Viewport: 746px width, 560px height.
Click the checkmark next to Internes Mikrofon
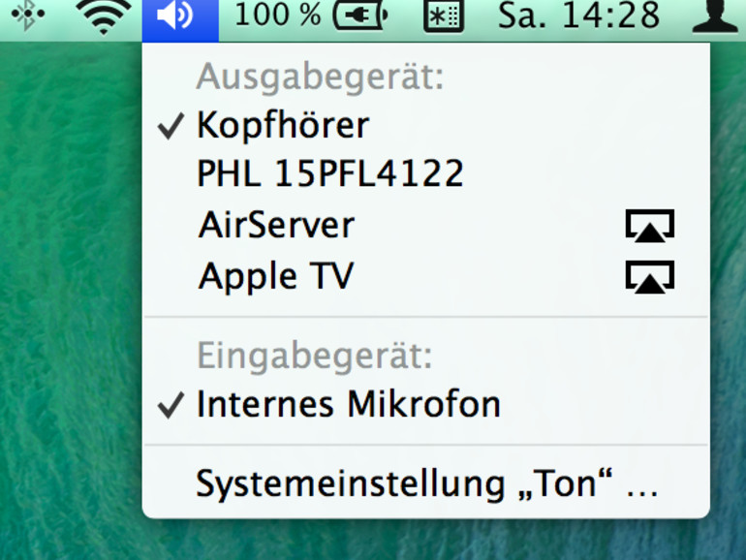(x=171, y=406)
